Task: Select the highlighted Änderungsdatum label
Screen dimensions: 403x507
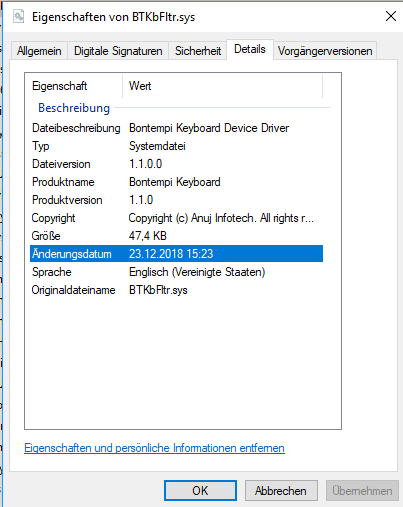Action: pyautogui.click(x=72, y=254)
